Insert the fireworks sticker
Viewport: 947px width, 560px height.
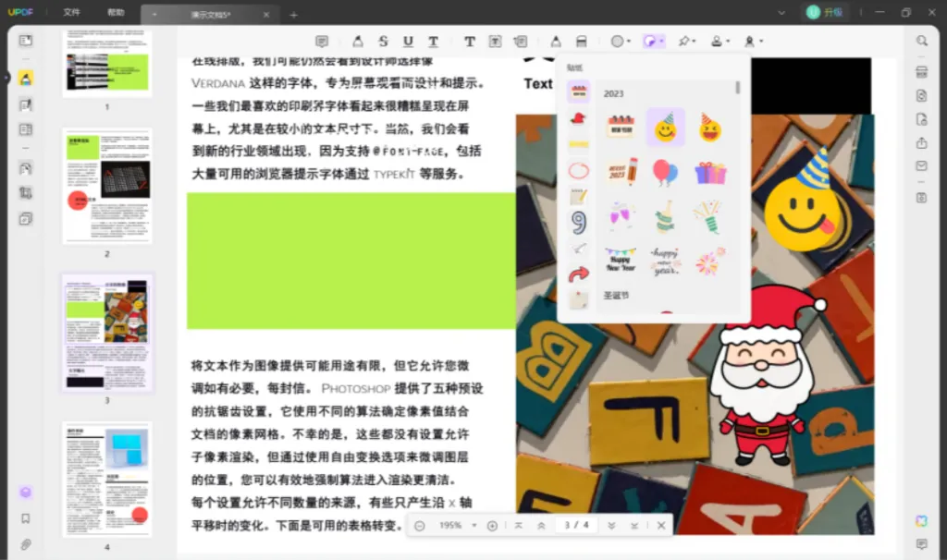pos(710,262)
